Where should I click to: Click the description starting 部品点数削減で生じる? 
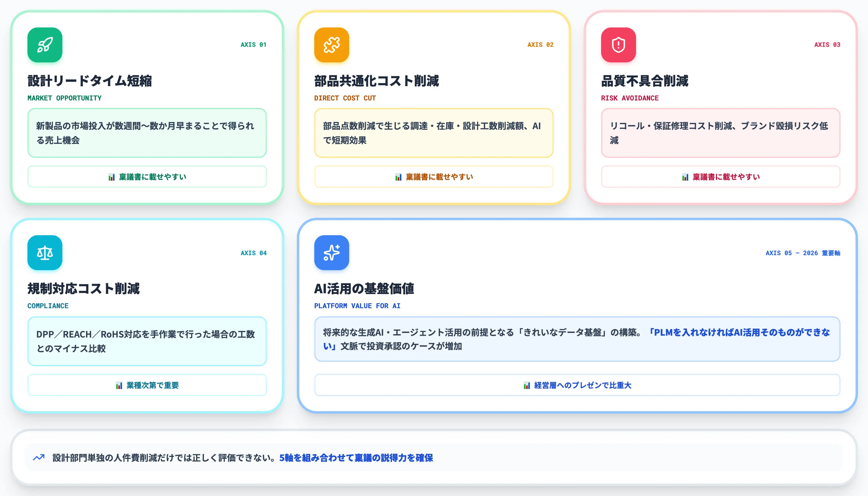(x=432, y=133)
